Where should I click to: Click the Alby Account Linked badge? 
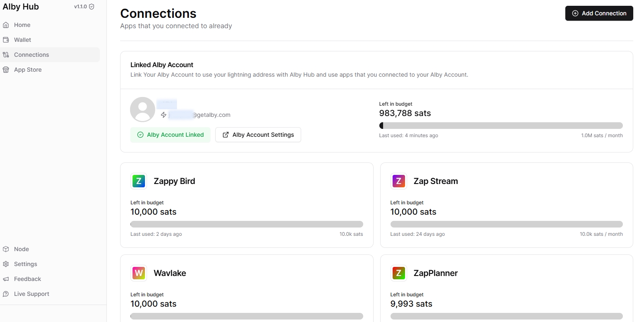[170, 135]
